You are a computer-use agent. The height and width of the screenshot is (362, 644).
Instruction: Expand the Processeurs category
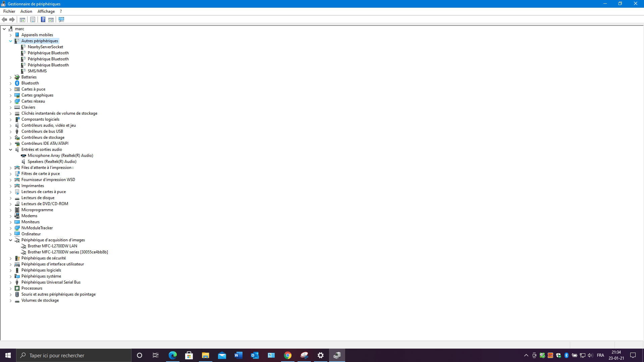(x=10, y=288)
